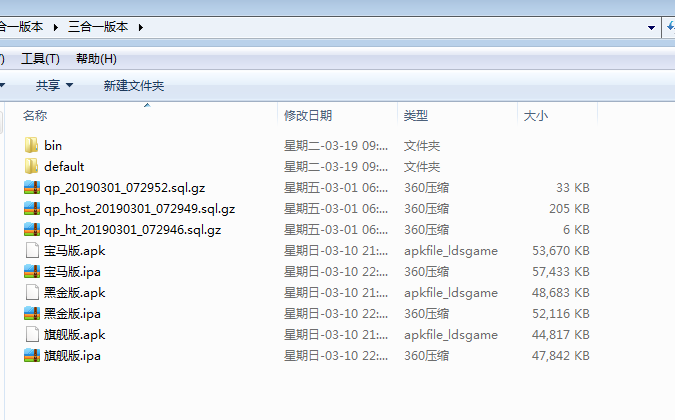Sort files by 名称 column

tap(35, 115)
